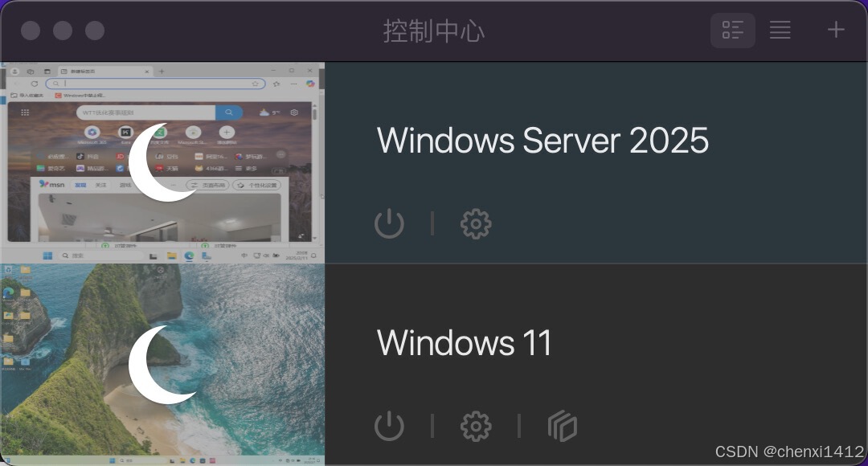The height and width of the screenshot is (466, 868).
Task: Zoom the Control Center window
Action: point(95,31)
